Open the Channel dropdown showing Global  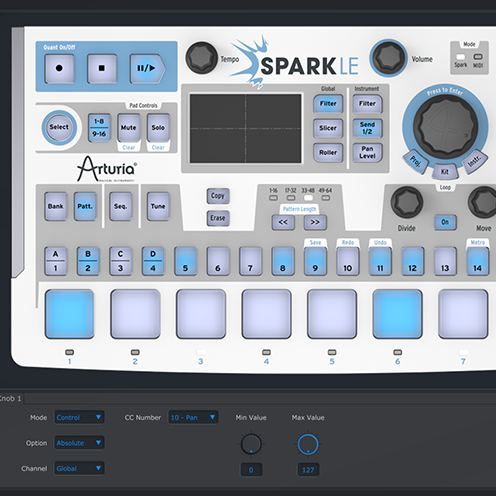tap(79, 468)
